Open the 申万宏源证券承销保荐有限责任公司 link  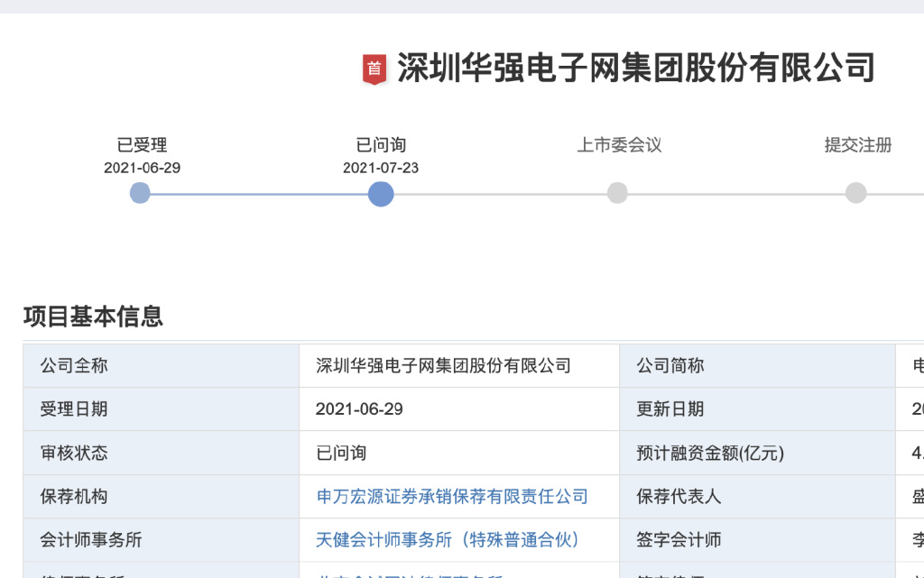pyautogui.click(x=451, y=497)
